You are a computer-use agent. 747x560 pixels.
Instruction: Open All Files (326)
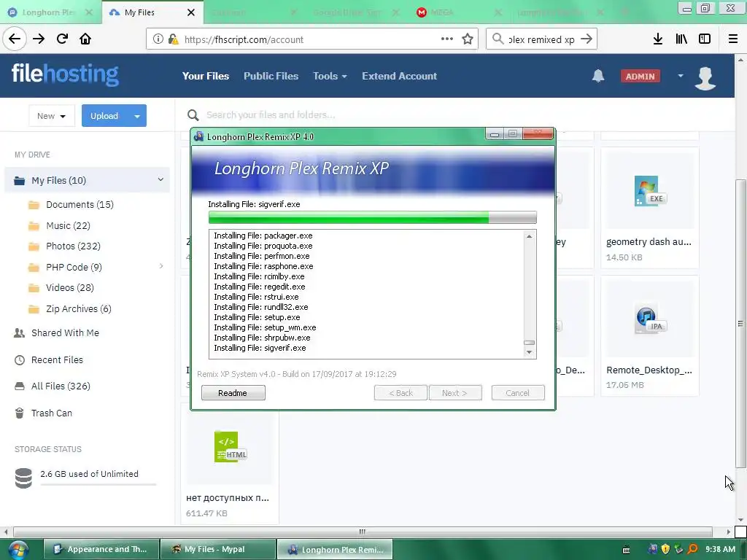pyautogui.click(x=61, y=386)
